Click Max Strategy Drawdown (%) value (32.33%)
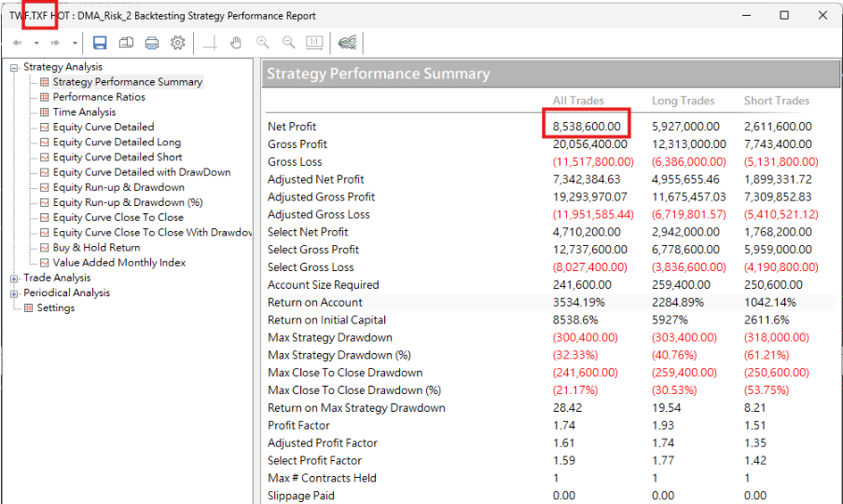The height and width of the screenshot is (504, 843). tap(575, 355)
